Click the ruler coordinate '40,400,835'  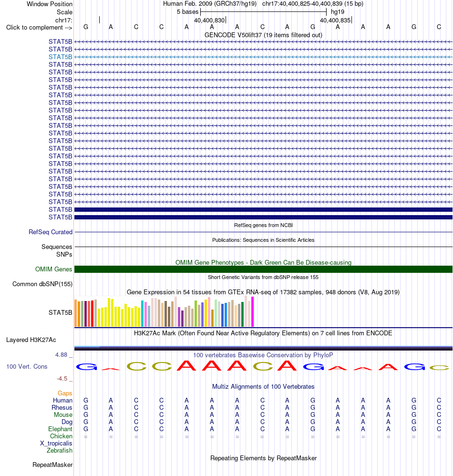pos(335,21)
